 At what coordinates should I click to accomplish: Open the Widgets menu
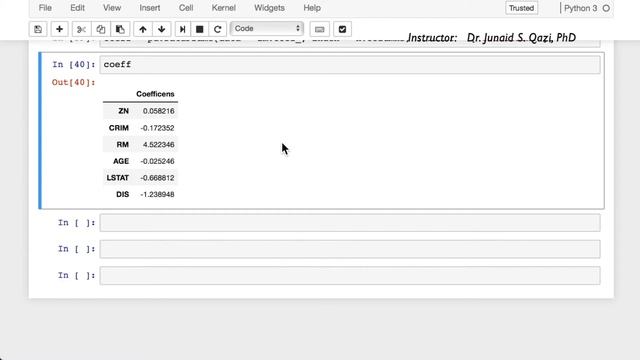pyautogui.click(x=269, y=8)
